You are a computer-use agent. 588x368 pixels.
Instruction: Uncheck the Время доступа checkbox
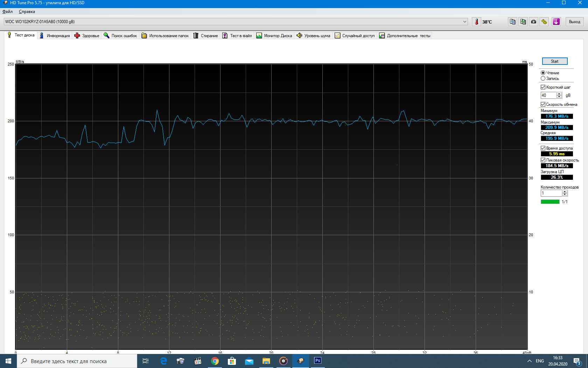pos(543,148)
